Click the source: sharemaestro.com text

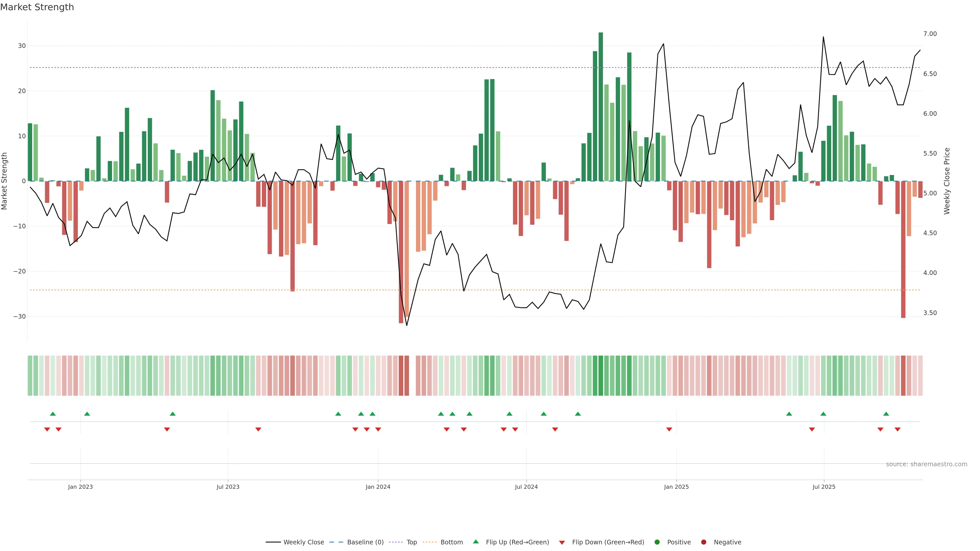point(926,464)
